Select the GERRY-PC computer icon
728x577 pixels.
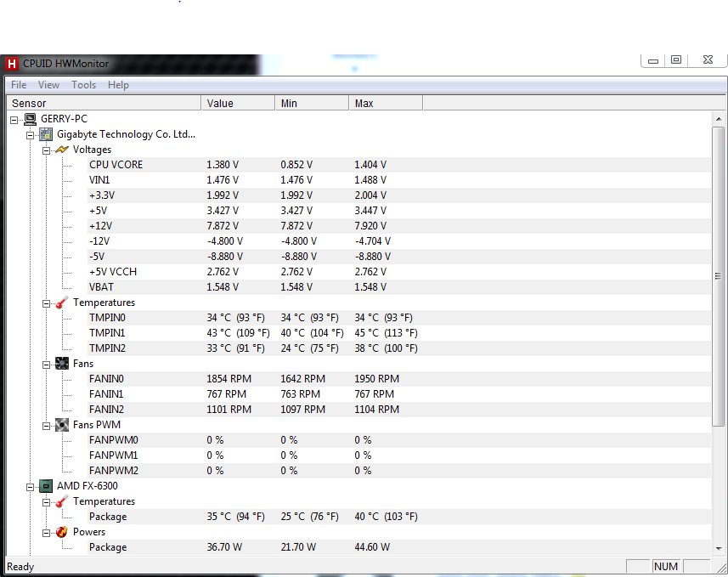pyautogui.click(x=31, y=119)
